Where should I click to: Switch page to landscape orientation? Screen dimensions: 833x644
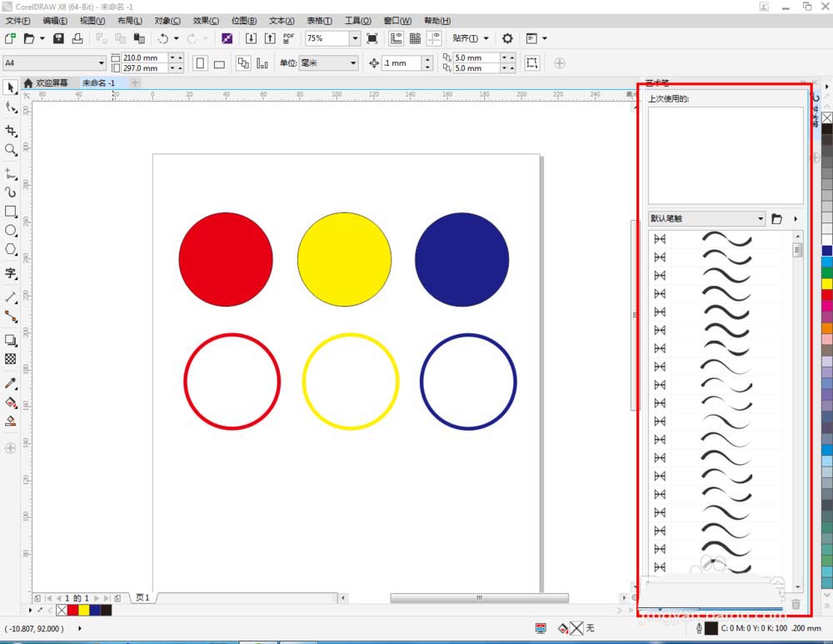coord(219,64)
